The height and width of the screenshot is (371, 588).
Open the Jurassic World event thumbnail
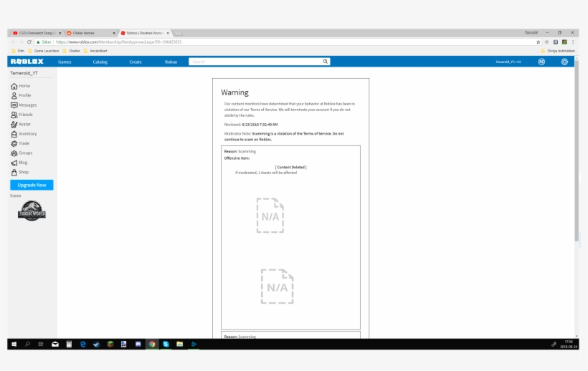tap(32, 211)
